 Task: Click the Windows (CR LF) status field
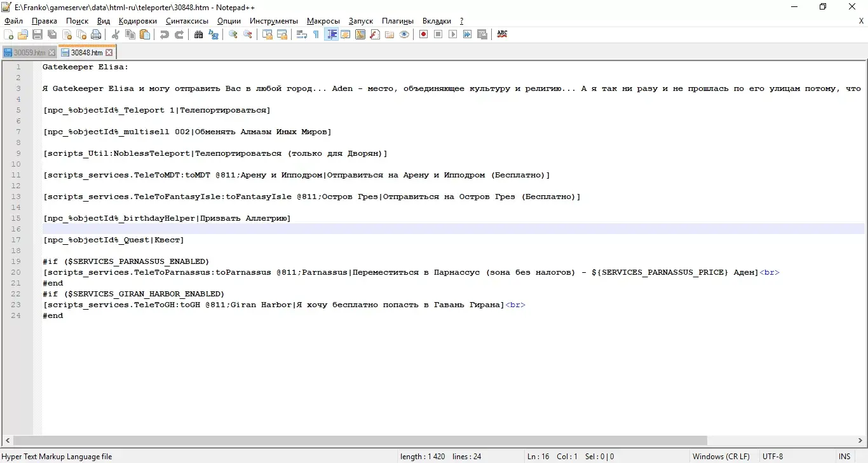point(721,456)
